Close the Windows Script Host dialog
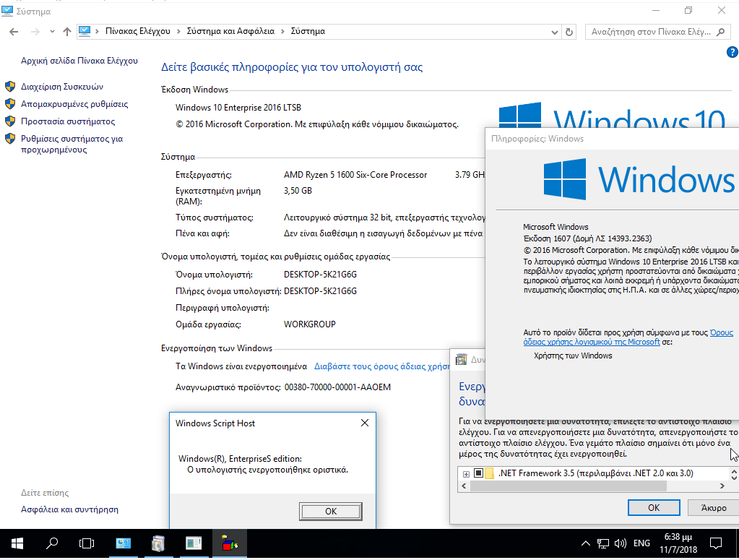Viewport: 739px width, 560px height. (364, 423)
